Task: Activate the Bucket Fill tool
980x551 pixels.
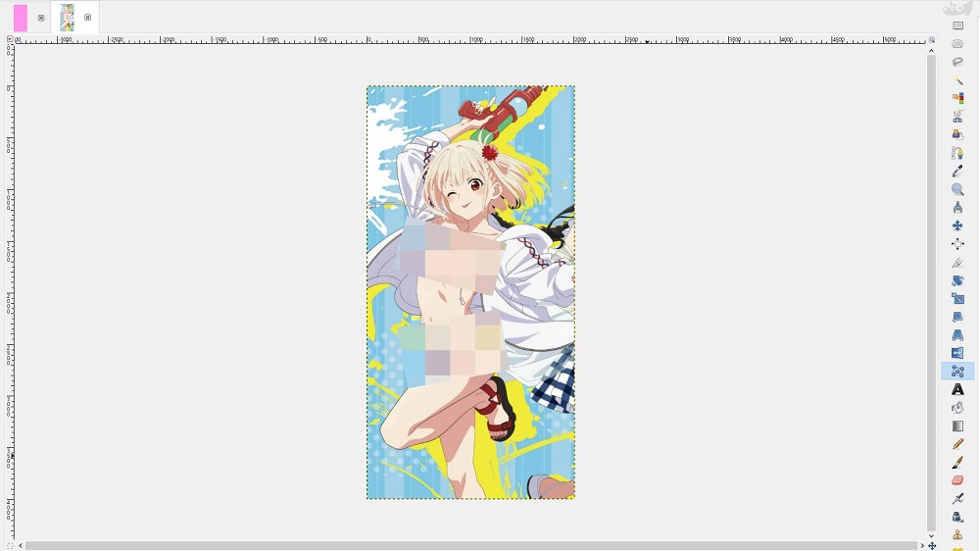Action: (x=957, y=408)
